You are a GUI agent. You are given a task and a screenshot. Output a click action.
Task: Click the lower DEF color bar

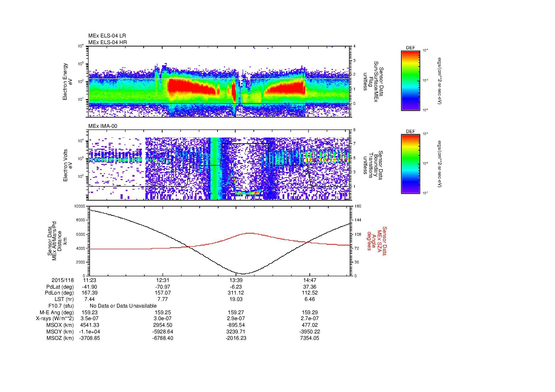(410, 164)
